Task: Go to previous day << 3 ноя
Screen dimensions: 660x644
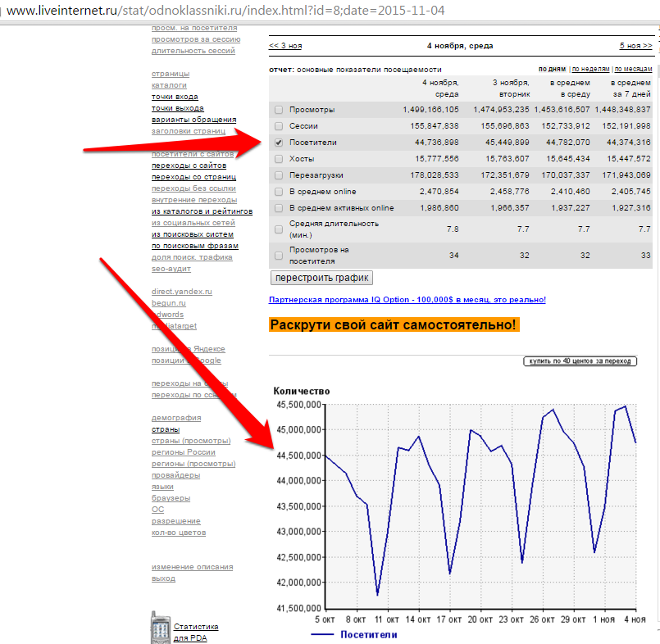Action: coord(285,46)
